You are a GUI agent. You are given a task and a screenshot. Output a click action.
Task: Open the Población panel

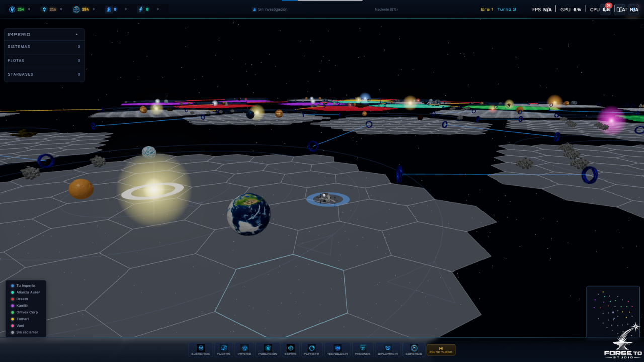point(268,350)
